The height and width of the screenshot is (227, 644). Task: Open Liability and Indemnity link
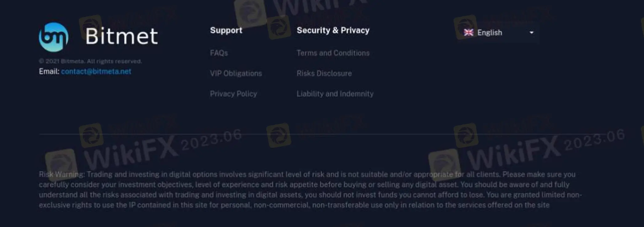(335, 94)
